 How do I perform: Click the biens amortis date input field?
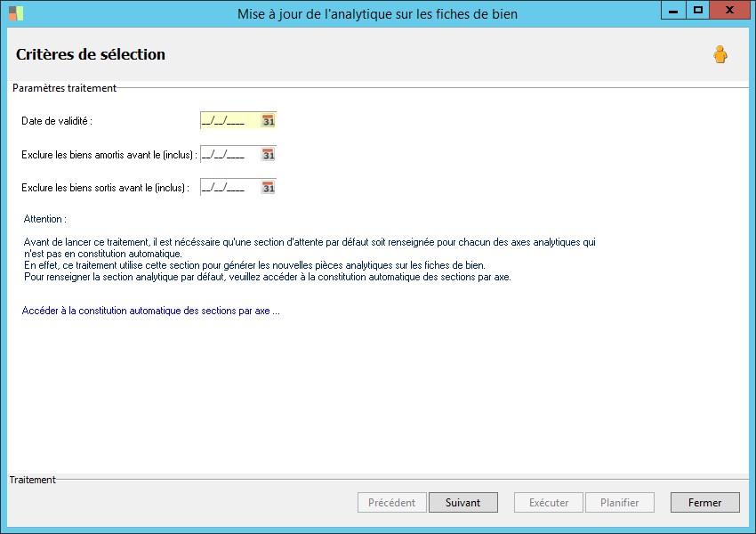coord(229,155)
